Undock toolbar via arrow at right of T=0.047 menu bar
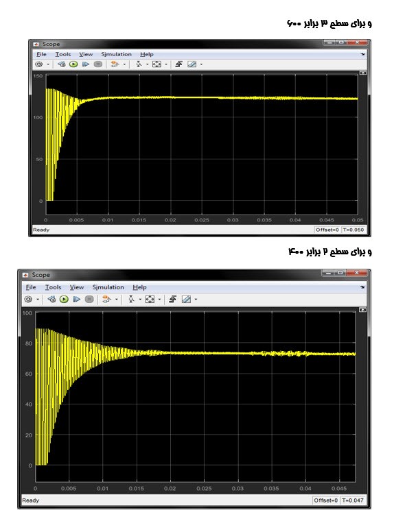The image size is (394, 532). click(362, 287)
